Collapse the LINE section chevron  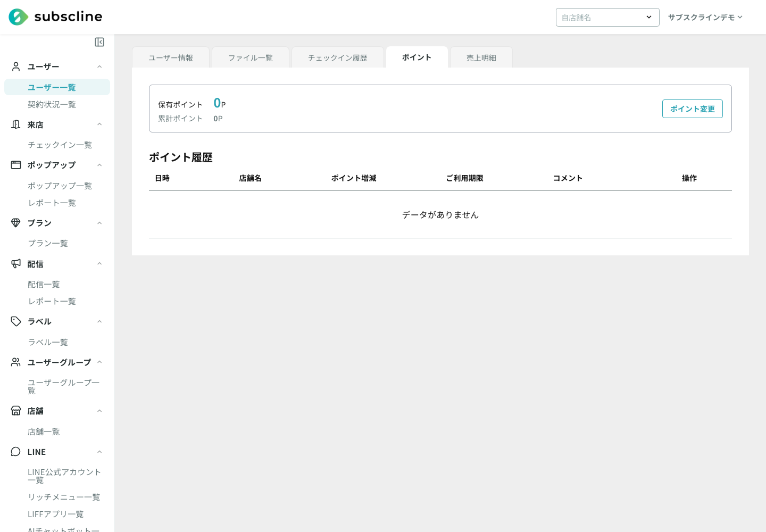[x=99, y=452]
